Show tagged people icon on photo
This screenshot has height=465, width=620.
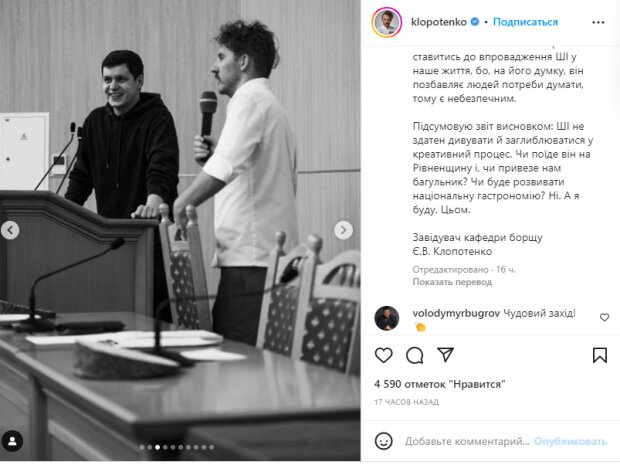pyautogui.click(x=12, y=441)
